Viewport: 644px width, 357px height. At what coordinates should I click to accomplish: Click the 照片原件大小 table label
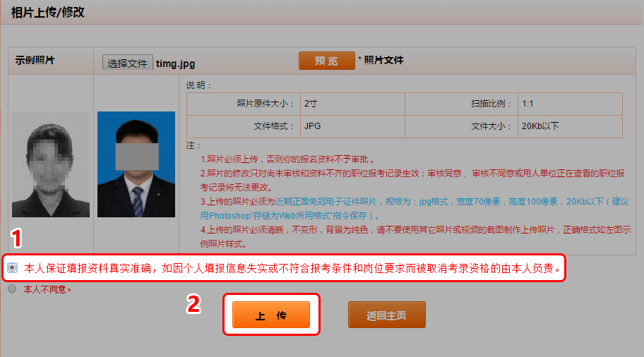(266, 103)
